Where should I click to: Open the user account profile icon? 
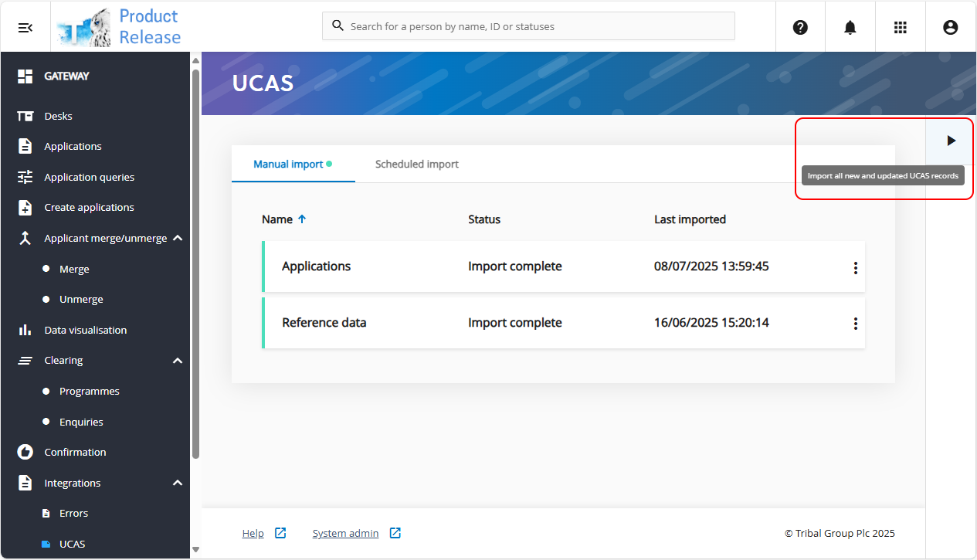(x=950, y=27)
